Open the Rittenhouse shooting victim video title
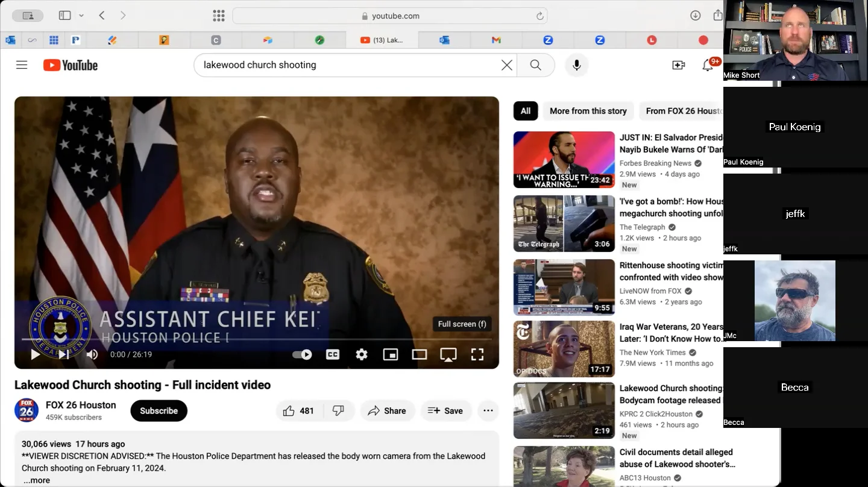The image size is (868, 487). click(x=671, y=271)
